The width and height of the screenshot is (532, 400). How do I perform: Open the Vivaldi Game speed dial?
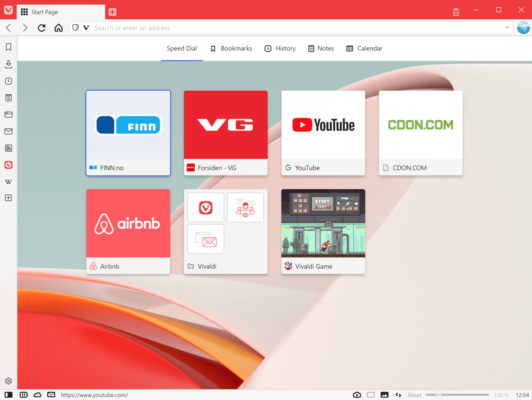click(323, 232)
